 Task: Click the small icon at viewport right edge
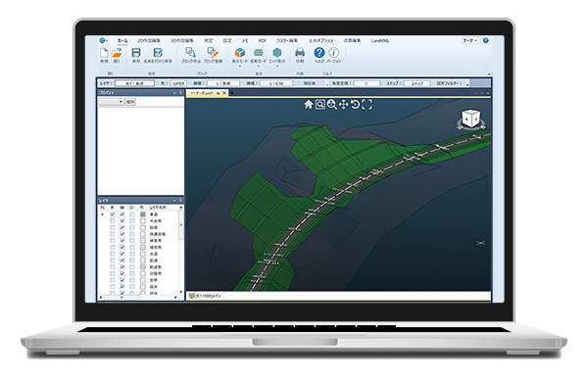(x=480, y=243)
